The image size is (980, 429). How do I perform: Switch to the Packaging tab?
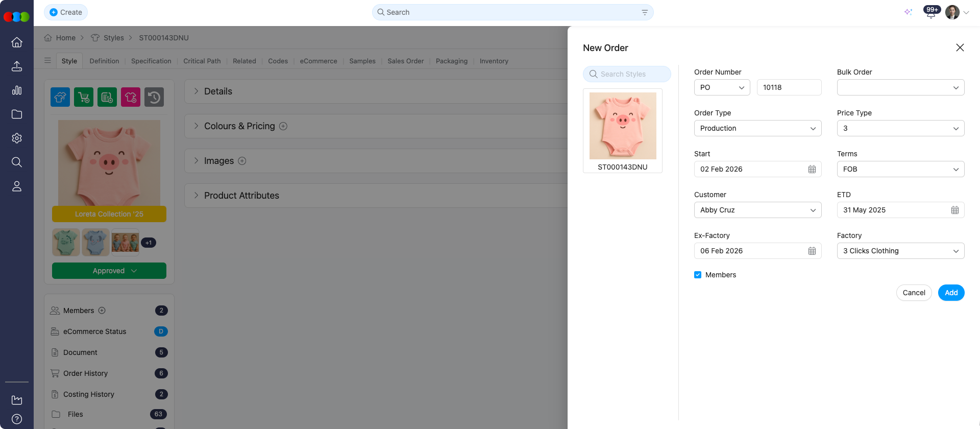click(452, 61)
